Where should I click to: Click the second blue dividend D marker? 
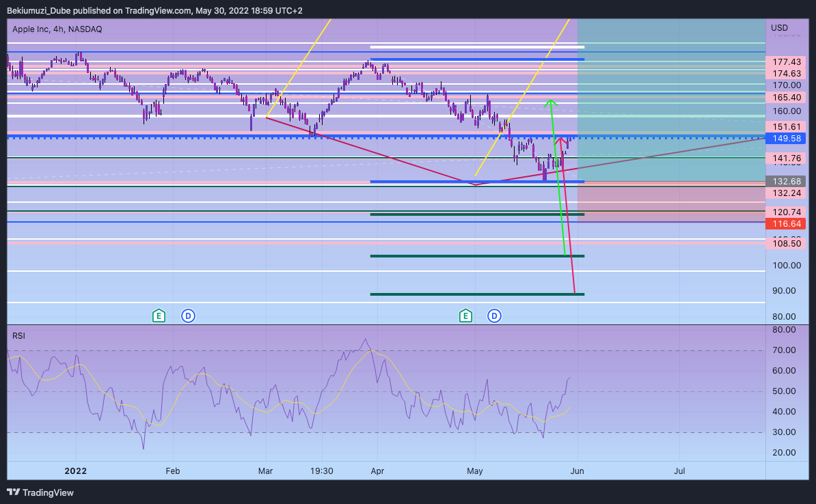point(494,316)
